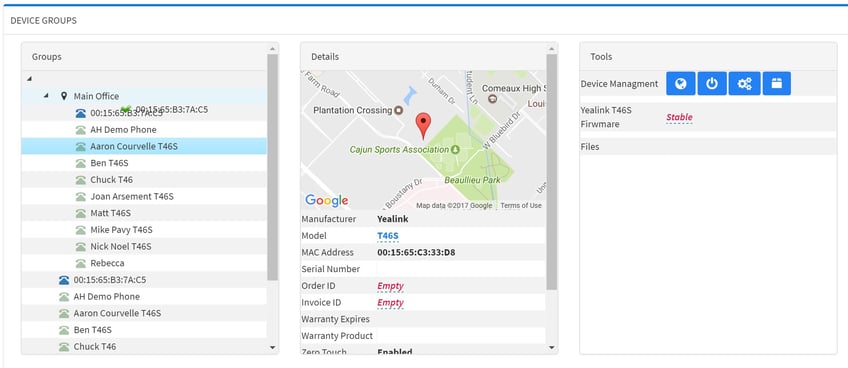This screenshot has width=848, height=368.
Task: Edit the Invoice ID Empty value
Action: coord(390,303)
